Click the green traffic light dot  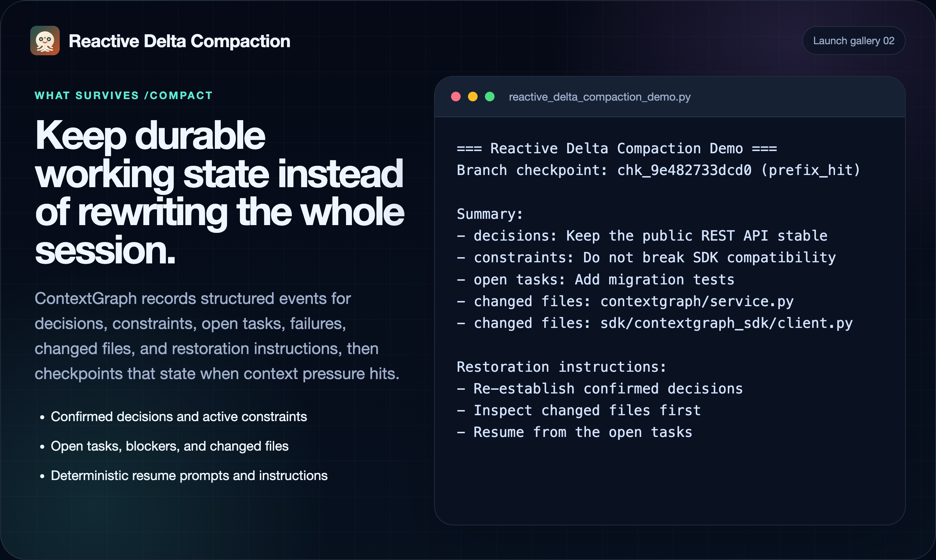pyautogui.click(x=489, y=97)
